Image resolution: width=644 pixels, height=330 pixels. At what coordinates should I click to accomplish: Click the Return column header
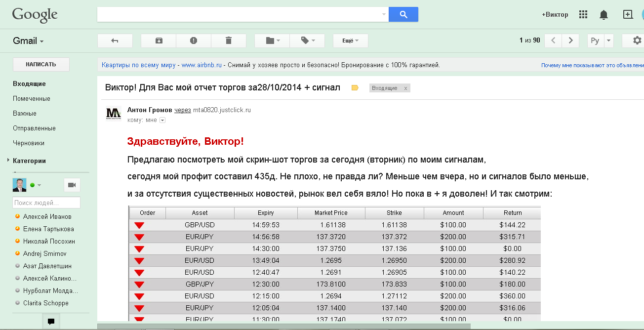pos(513,213)
